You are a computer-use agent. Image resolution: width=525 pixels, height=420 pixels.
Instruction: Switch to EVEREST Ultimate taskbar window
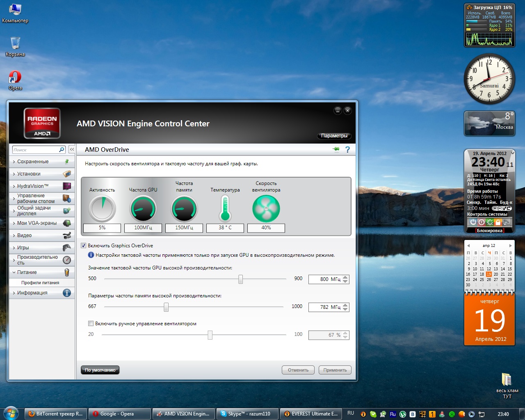311,414
